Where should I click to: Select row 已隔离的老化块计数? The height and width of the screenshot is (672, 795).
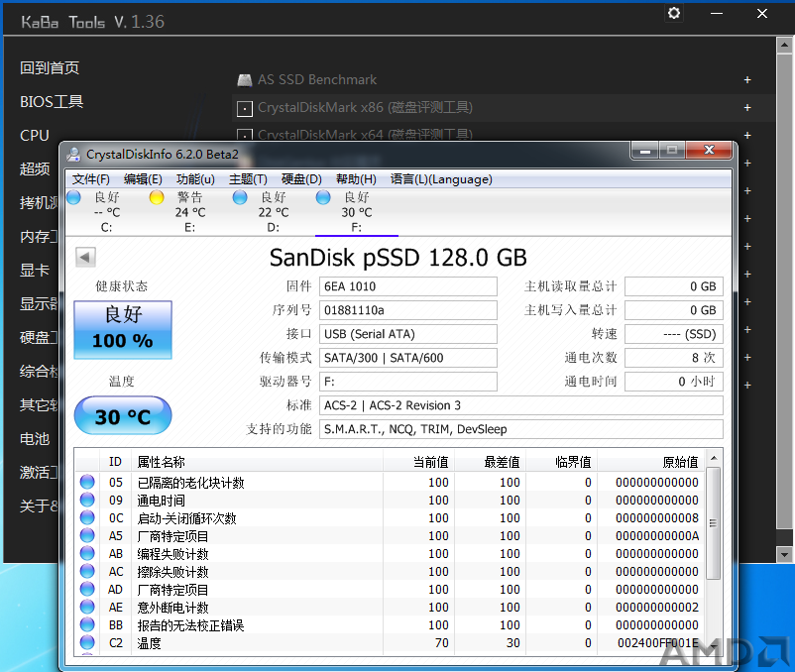click(x=391, y=483)
